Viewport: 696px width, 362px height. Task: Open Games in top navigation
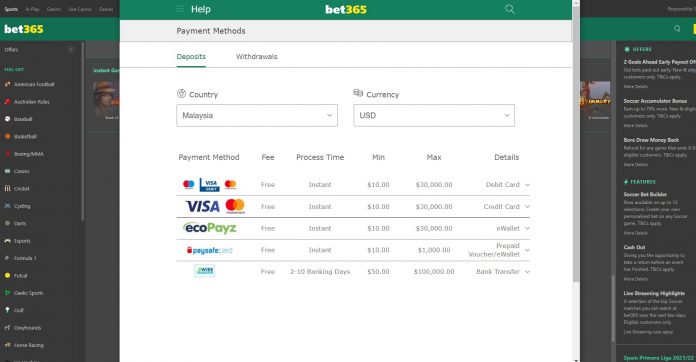[106, 9]
